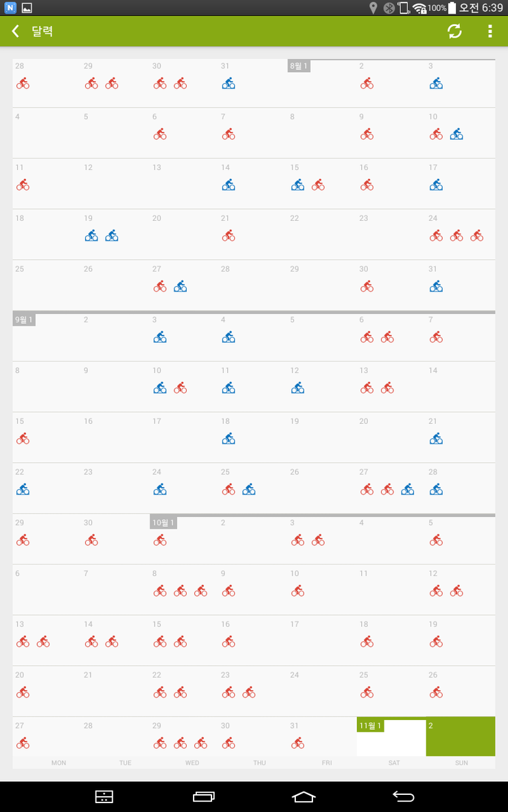
Task: Select the red ride icon on August 2
Action: click(367, 84)
